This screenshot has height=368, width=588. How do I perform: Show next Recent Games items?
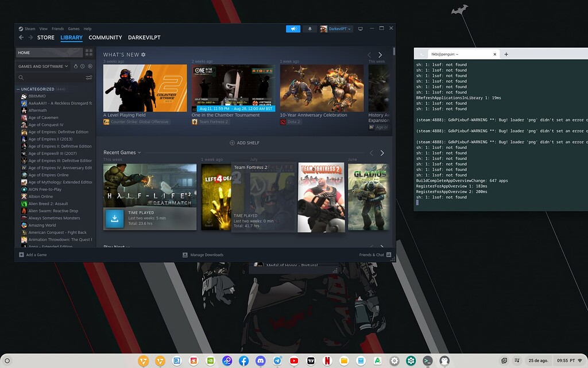382,153
